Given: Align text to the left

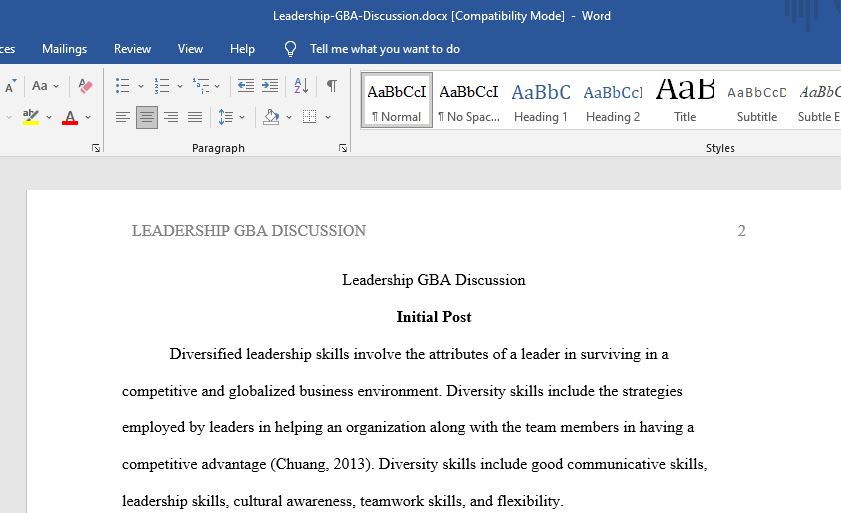Looking at the screenshot, I should pos(123,117).
